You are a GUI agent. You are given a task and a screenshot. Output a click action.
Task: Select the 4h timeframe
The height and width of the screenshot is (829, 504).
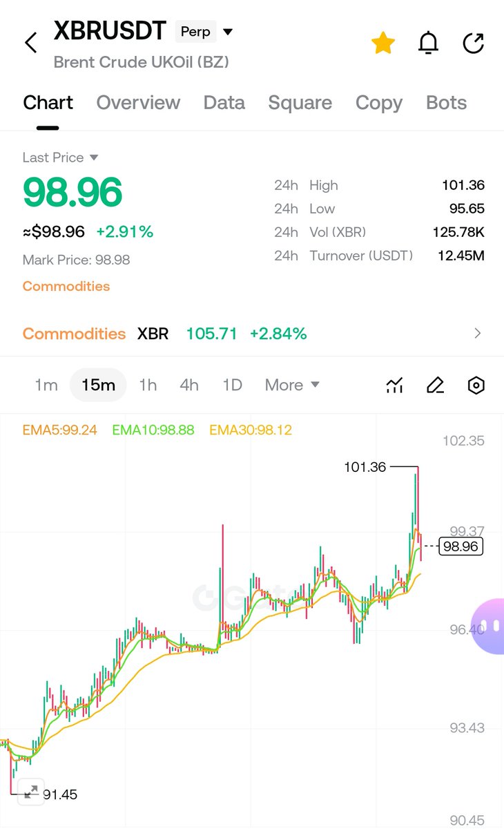click(x=189, y=385)
